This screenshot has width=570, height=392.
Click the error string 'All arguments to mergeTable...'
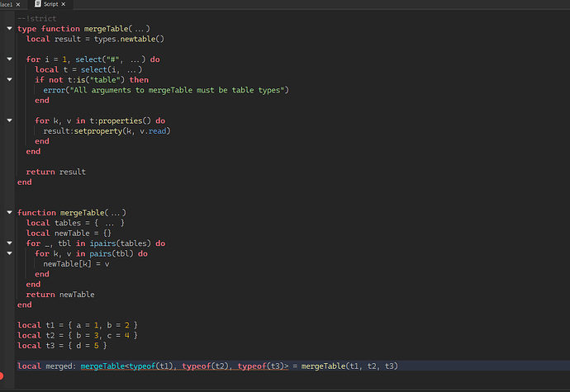(x=177, y=90)
